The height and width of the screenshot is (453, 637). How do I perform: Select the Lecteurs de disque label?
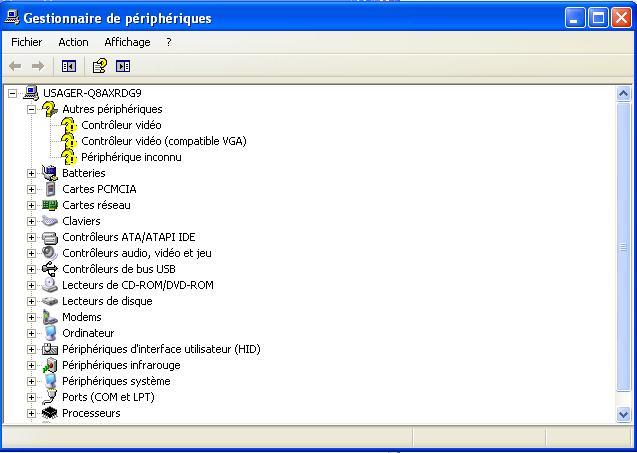pyautogui.click(x=107, y=301)
